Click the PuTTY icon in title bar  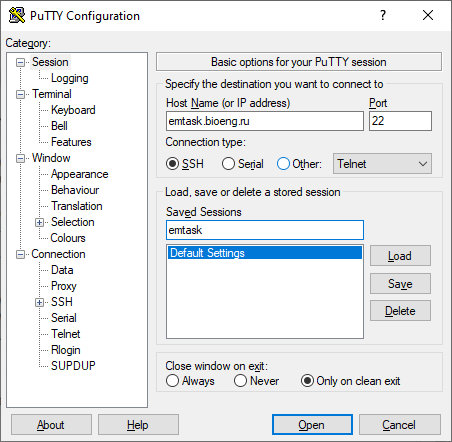17,15
